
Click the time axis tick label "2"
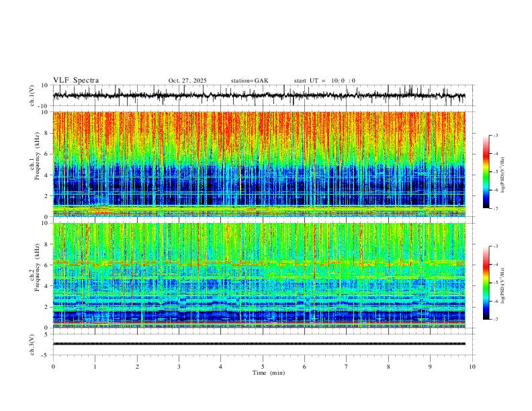(x=137, y=367)
